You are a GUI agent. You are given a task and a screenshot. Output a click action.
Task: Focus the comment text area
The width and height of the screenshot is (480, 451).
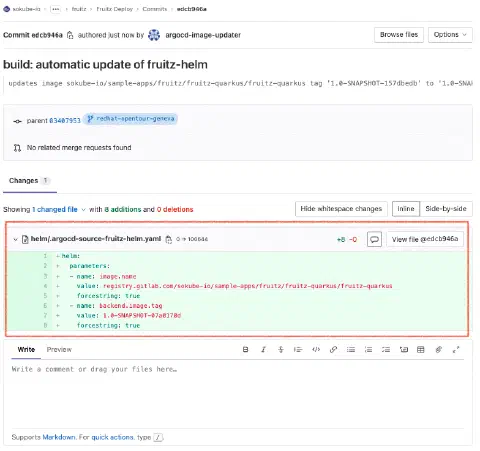(x=237, y=393)
